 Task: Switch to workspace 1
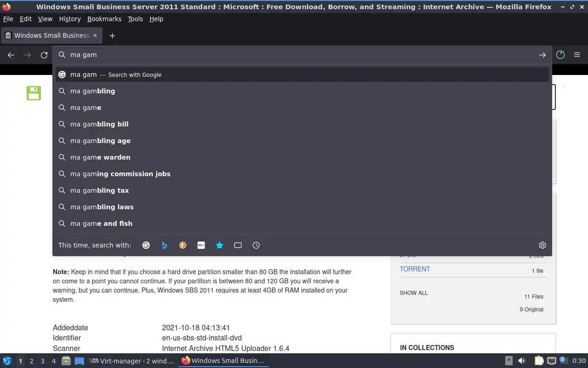[x=20, y=361]
